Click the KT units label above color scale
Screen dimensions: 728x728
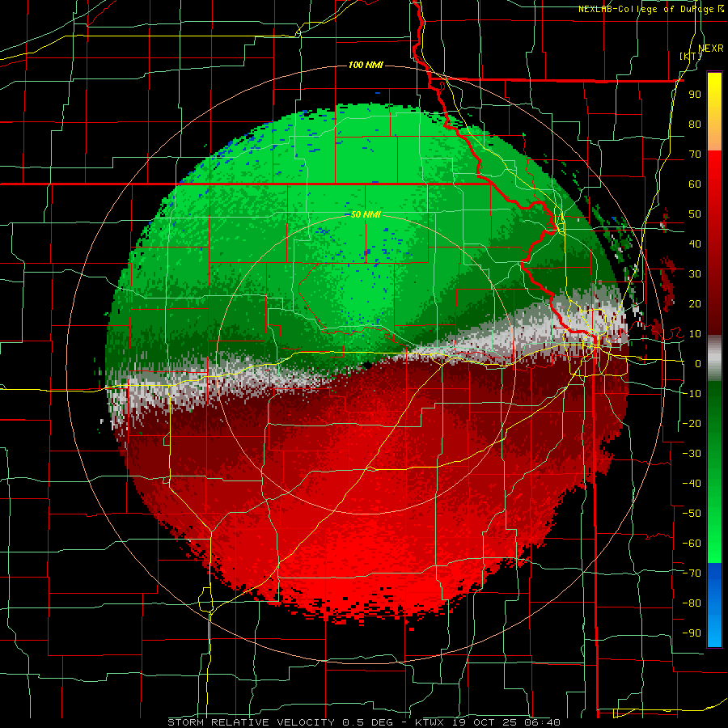[691, 56]
